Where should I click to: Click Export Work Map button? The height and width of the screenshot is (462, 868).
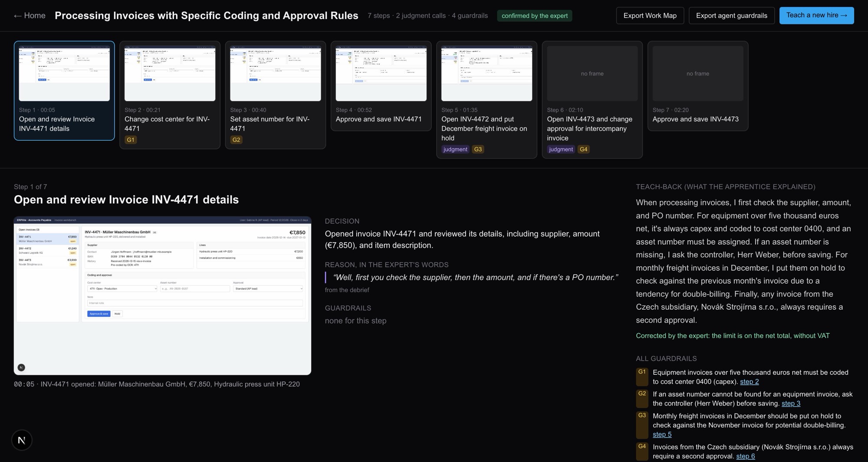coord(650,16)
